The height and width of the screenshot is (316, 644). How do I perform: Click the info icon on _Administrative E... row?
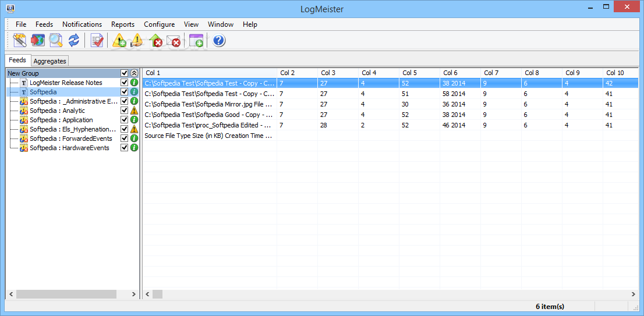[x=134, y=101]
